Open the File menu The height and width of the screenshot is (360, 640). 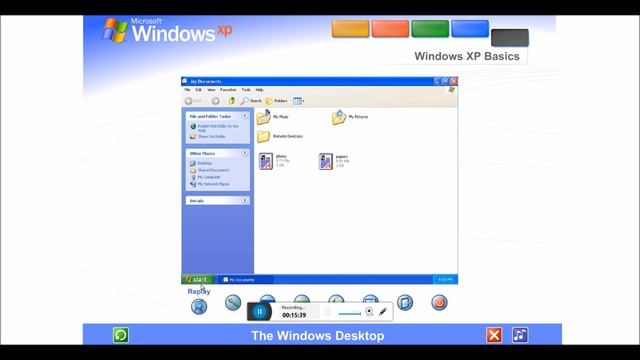point(187,90)
